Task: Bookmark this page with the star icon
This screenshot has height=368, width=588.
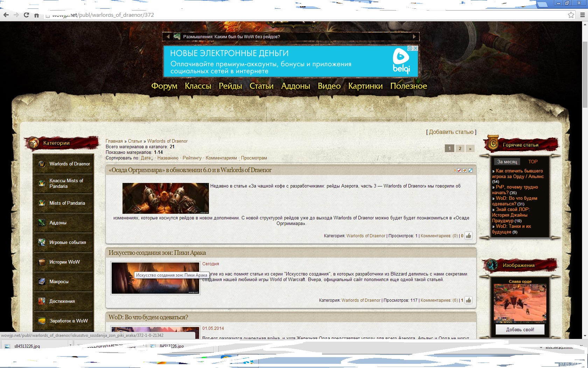Action: (571, 15)
